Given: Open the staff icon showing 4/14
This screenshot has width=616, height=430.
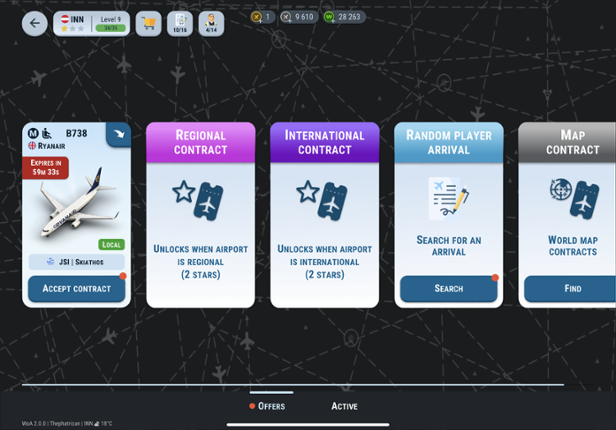Looking at the screenshot, I should tap(210, 23).
